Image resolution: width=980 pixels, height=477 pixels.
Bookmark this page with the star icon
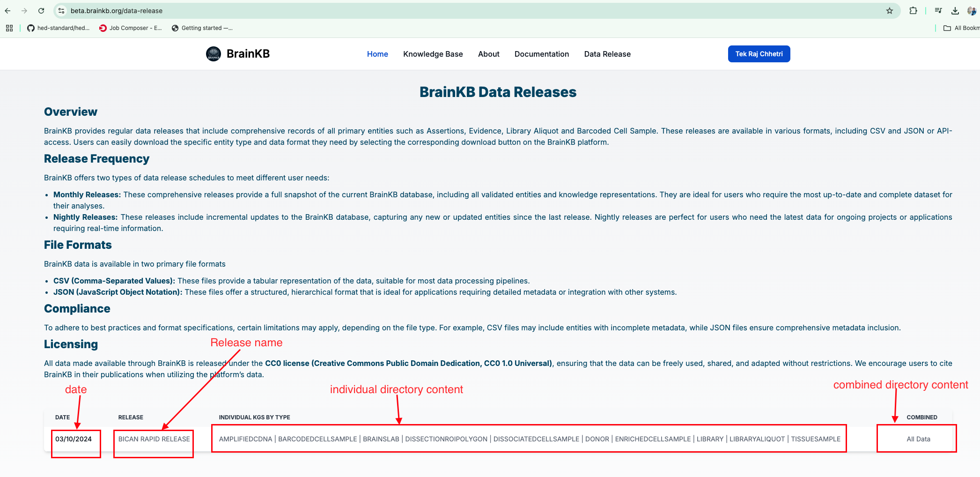(x=889, y=11)
